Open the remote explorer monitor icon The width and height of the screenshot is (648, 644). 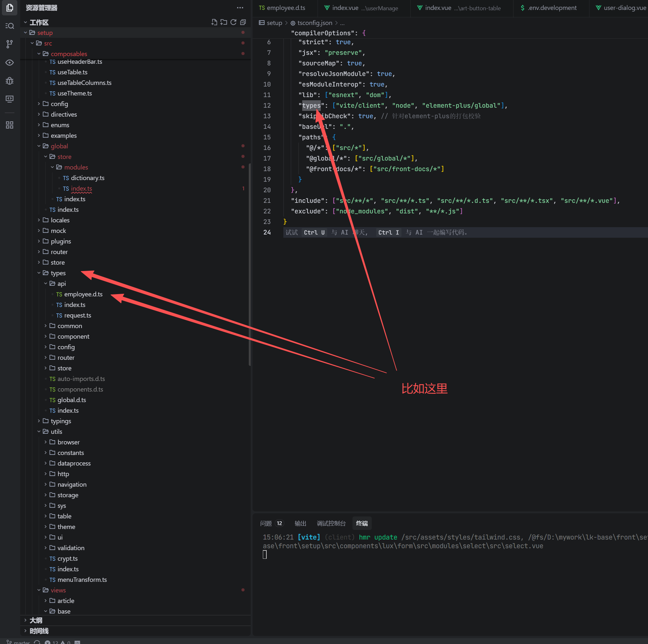pos(10,99)
